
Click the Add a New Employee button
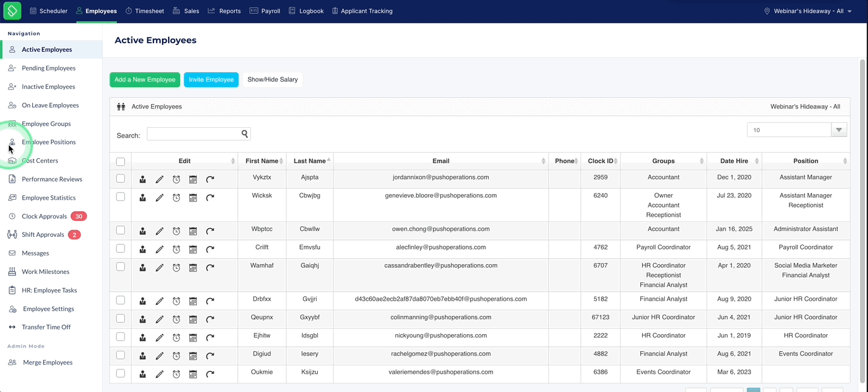pos(144,79)
